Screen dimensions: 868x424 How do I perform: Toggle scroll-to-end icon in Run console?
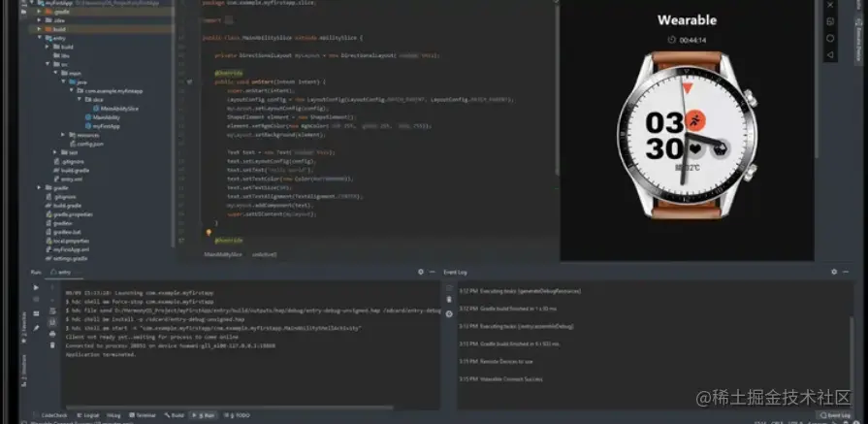tap(52, 322)
